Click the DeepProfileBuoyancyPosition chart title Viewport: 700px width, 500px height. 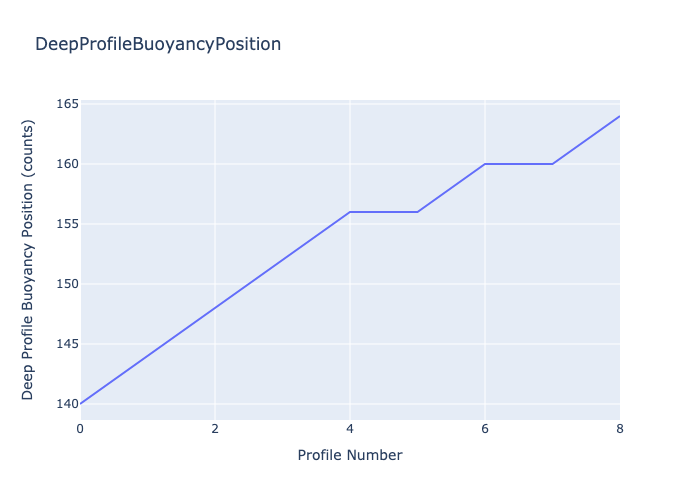click(x=158, y=44)
